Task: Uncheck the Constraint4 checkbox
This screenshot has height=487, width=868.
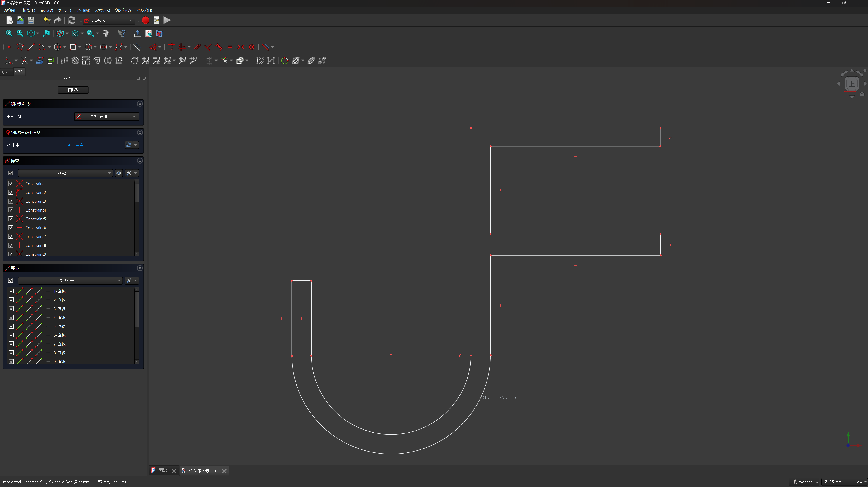Action: 11,210
